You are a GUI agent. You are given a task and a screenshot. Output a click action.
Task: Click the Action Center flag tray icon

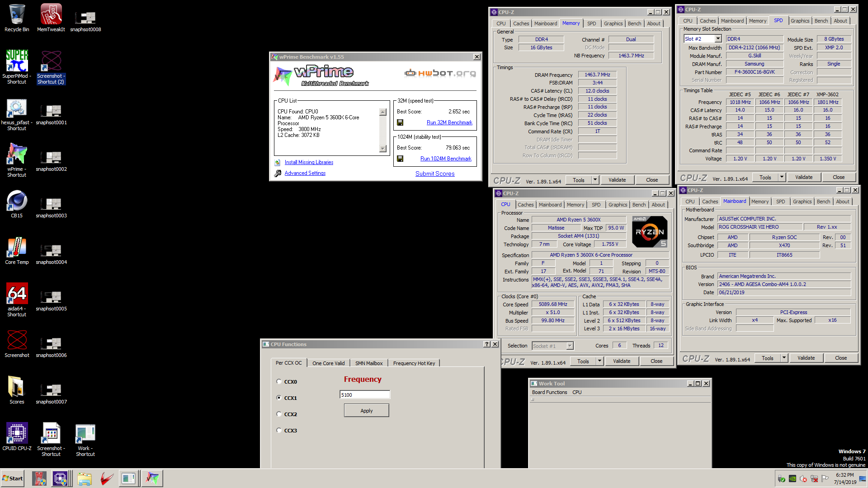point(825,479)
